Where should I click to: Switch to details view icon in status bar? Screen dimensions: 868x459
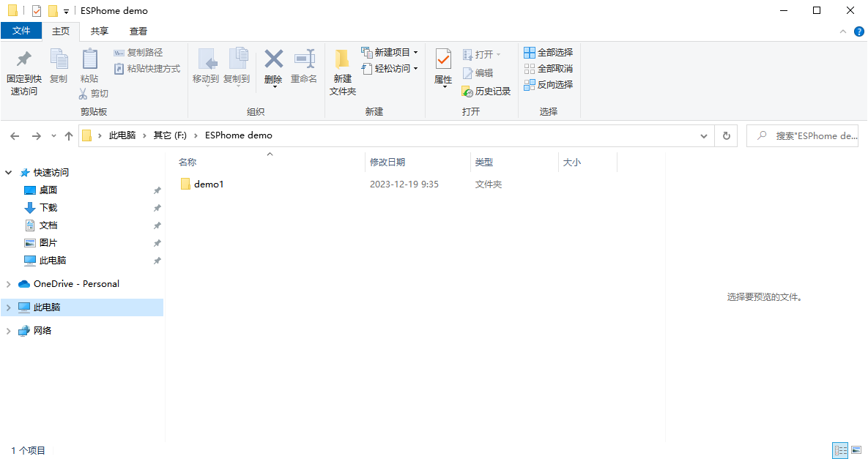[840, 450]
